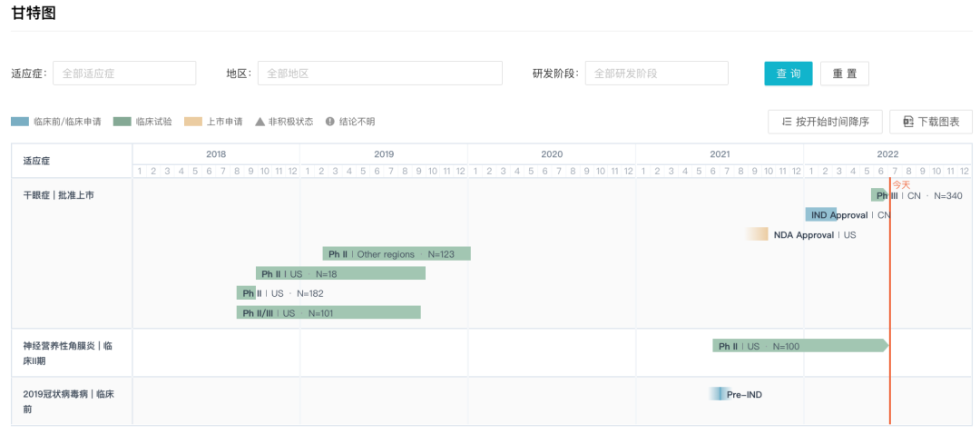Select the Ph II Other regions N=123 bar
This screenshot has height=434, width=980.
coord(396,254)
